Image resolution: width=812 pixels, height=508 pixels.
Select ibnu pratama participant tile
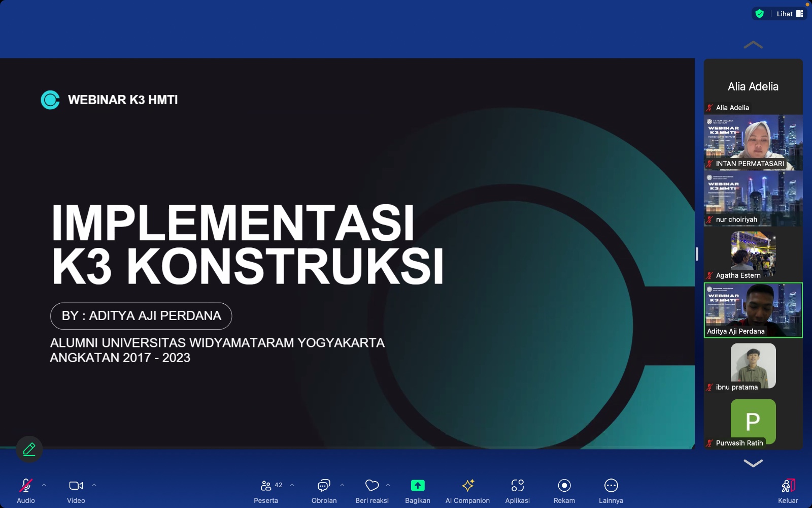[753, 366]
